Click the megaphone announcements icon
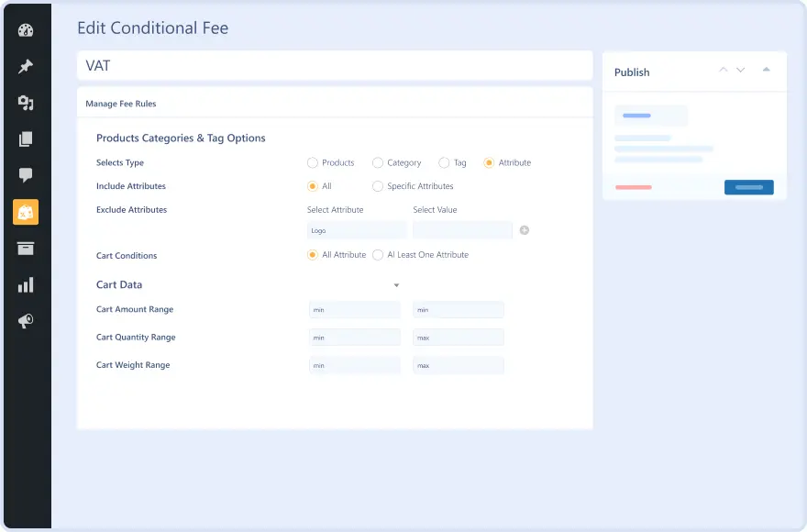This screenshot has width=807, height=532. click(25, 319)
